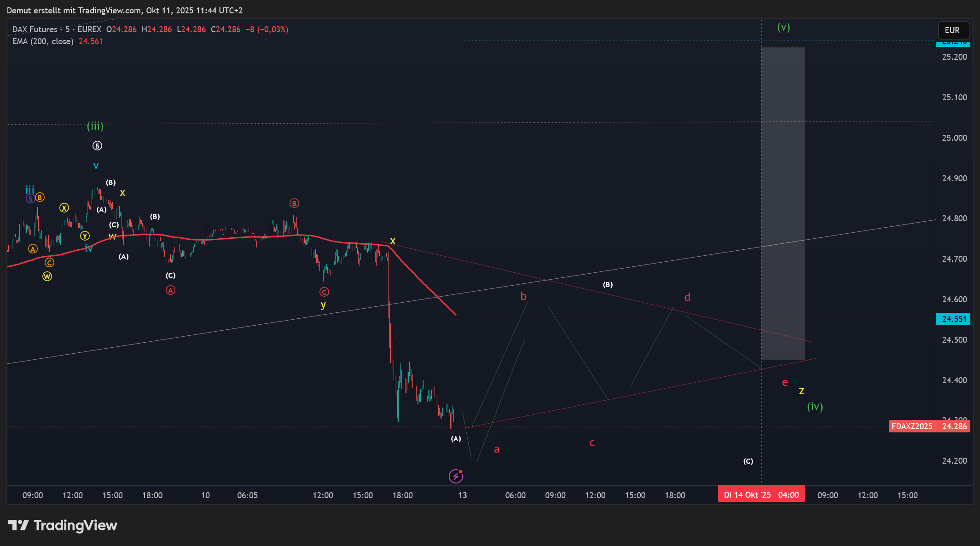This screenshot has height=546, width=980.
Task: Click the cyan 24.551 price label
Action: coord(953,319)
